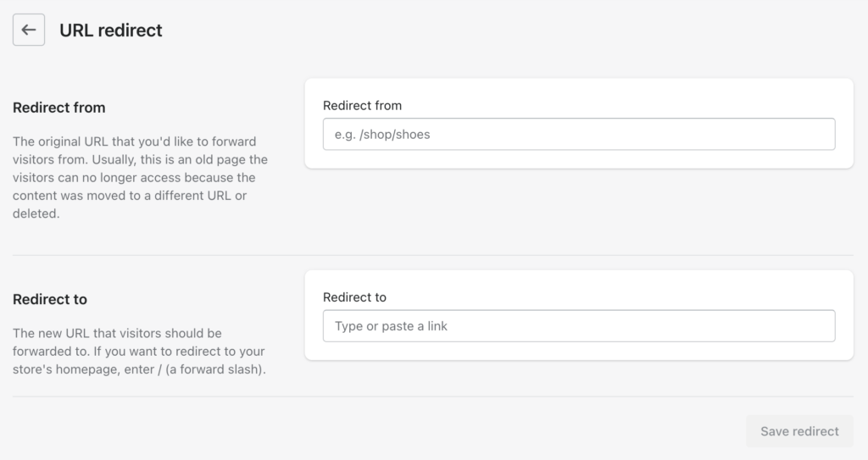This screenshot has height=460, width=868.
Task: Click the text 'The new URL that visitors should be'
Action: pyautogui.click(x=117, y=333)
